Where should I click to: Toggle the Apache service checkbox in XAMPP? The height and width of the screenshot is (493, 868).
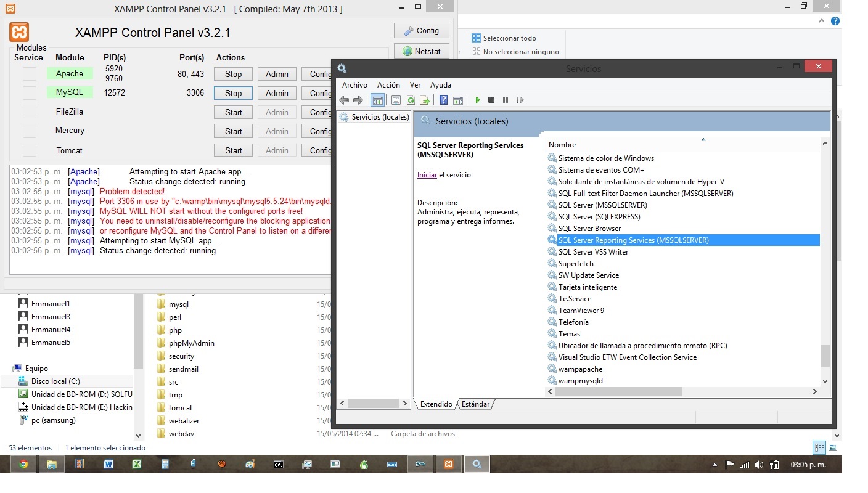click(30, 74)
